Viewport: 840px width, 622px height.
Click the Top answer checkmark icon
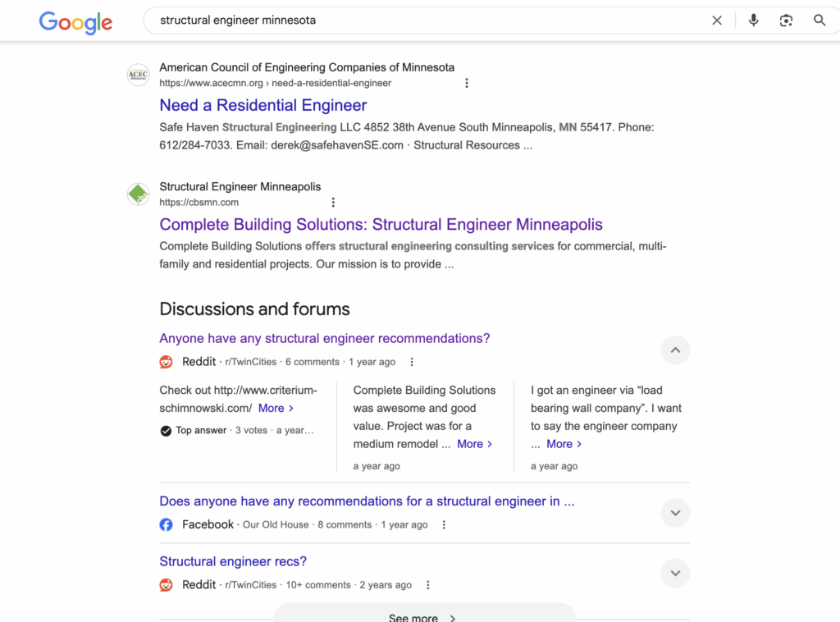[x=166, y=431]
